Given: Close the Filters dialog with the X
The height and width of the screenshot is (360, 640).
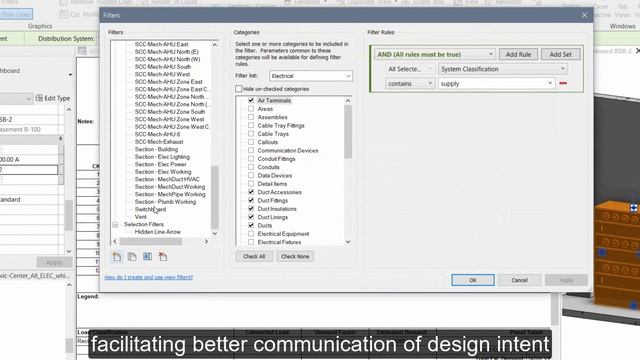Looking at the screenshot, I should point(584,15).
